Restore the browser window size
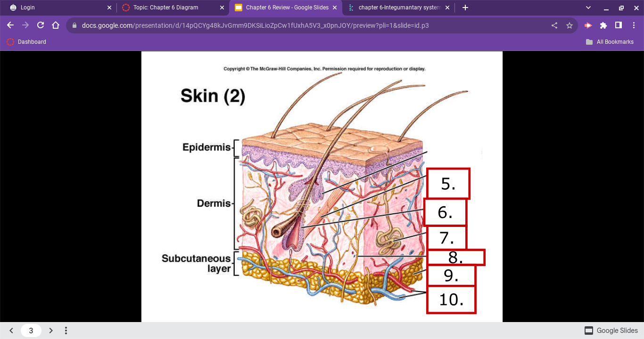This screenshot has height=339, width=644. (x=621, y=8)
